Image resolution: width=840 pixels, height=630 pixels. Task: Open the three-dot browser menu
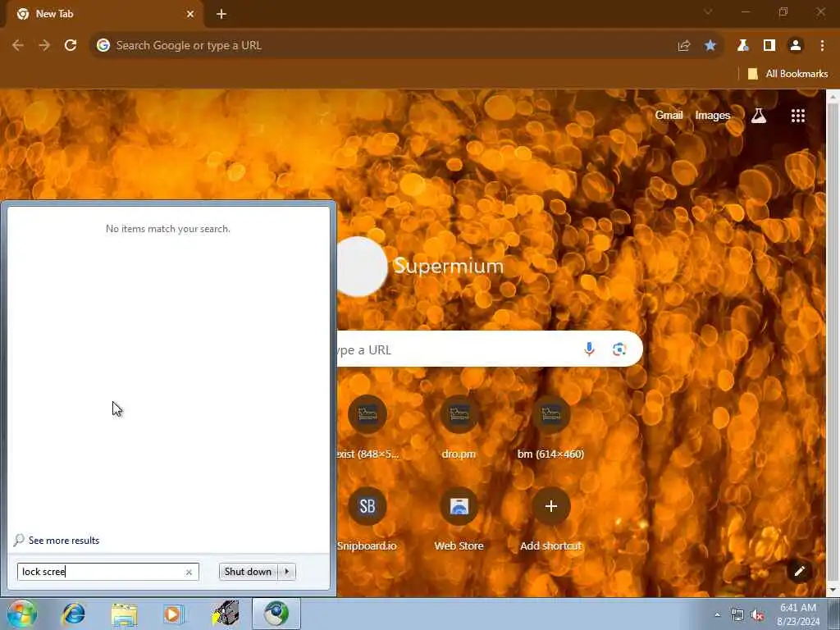tap(822, 46)
